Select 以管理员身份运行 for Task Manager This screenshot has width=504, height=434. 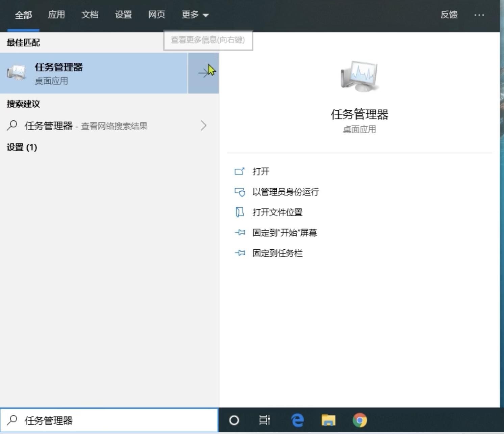285,192
